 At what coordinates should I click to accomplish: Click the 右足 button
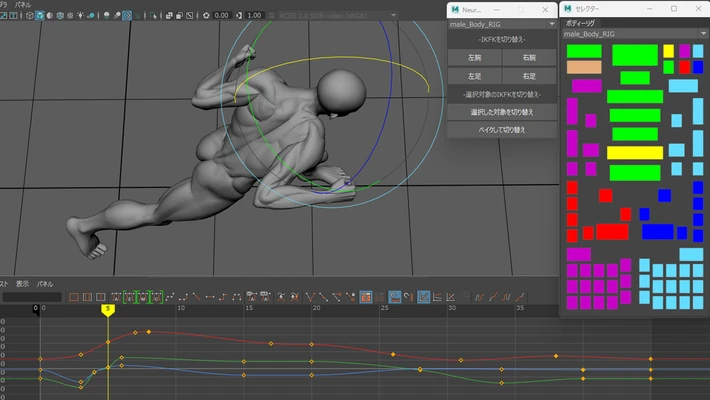(529, 76)
